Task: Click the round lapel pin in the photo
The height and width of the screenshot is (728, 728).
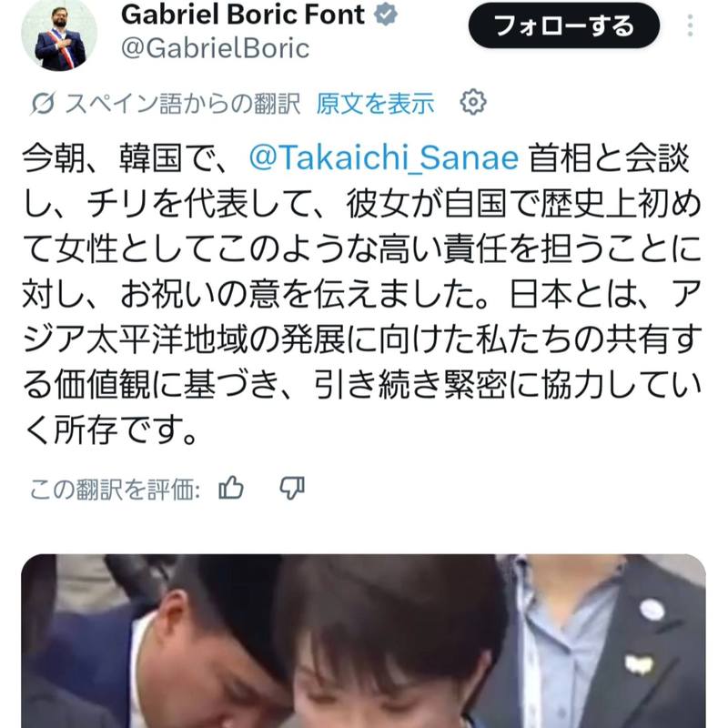Action: click(x=652, y=609)
